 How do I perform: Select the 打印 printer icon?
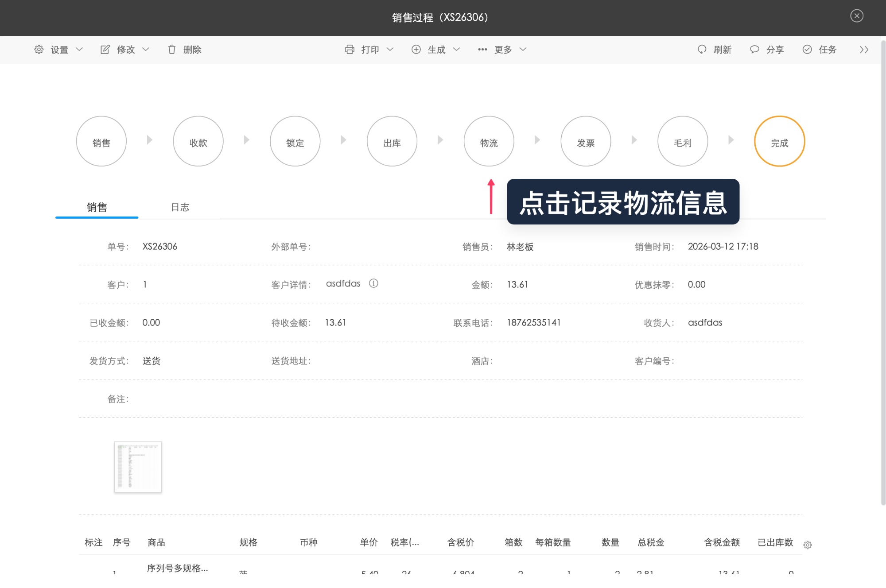coord(350,50)
